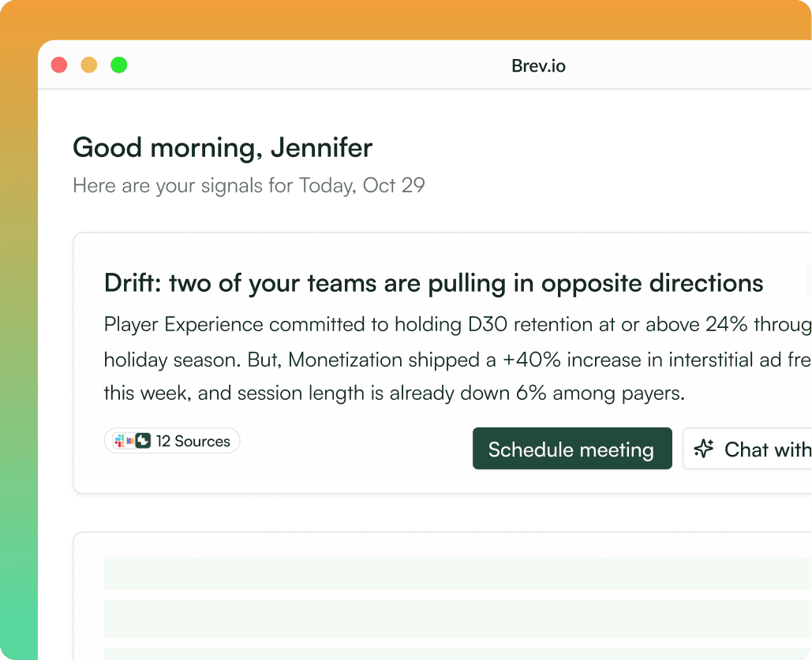Click the red close window dot
The height and width of the screenshot is (660, 812).
click(59, 65)
